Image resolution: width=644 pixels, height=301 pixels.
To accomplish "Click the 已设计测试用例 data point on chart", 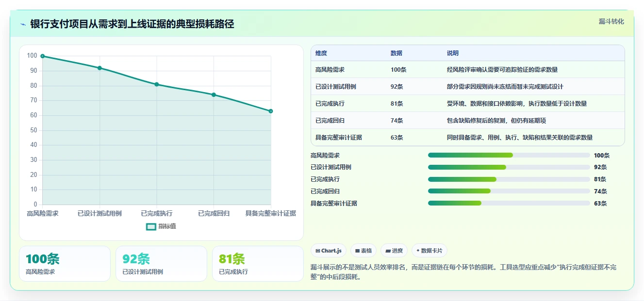I will (99, 68).
